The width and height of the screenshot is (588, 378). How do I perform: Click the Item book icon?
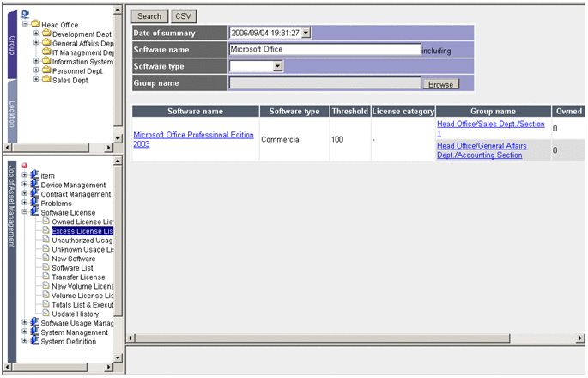[35, 175]
